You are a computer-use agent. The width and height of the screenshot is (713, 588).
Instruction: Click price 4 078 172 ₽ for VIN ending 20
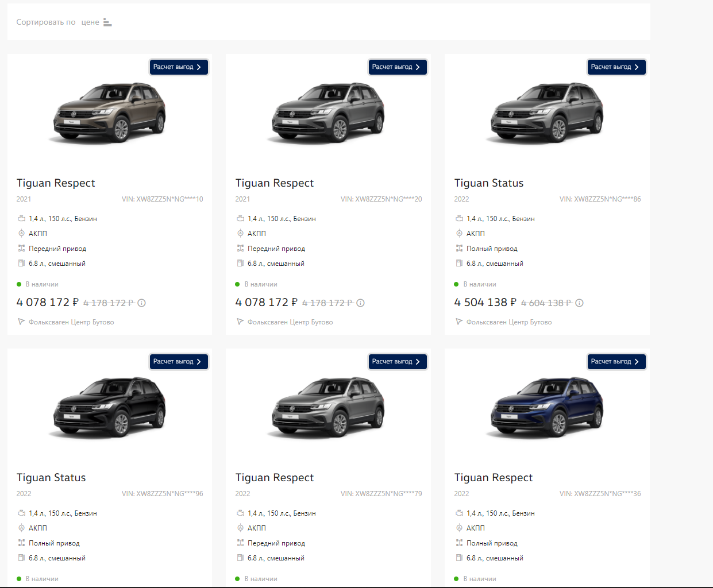pyautogui.click(x=267, y=302)
